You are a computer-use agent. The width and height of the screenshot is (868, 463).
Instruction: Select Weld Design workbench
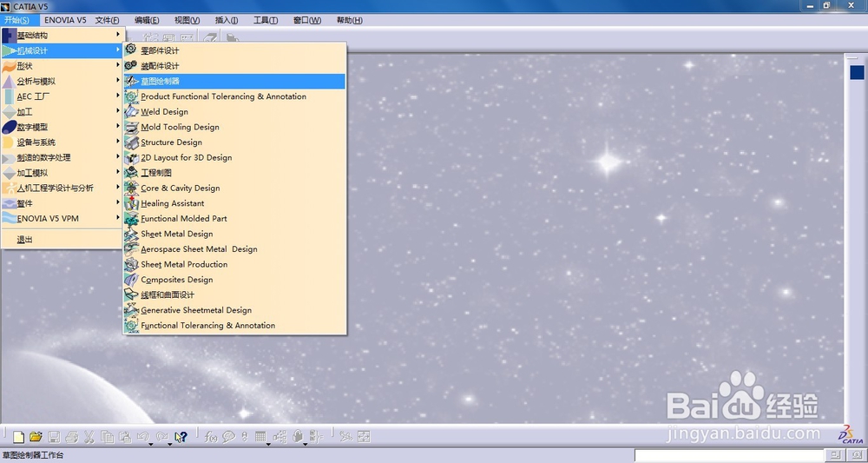coord(234,111)
